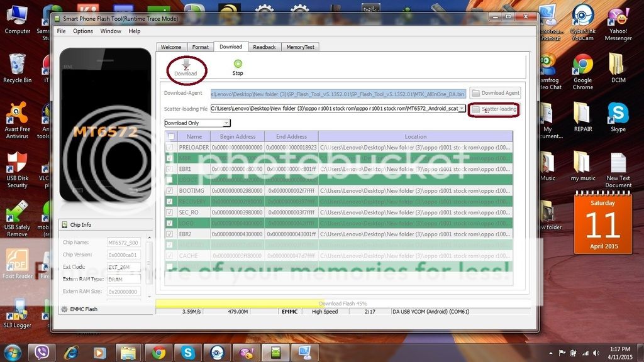This screenshot has height=362, width=644.
Task: Open the Options menu
Action: [82, 31]
